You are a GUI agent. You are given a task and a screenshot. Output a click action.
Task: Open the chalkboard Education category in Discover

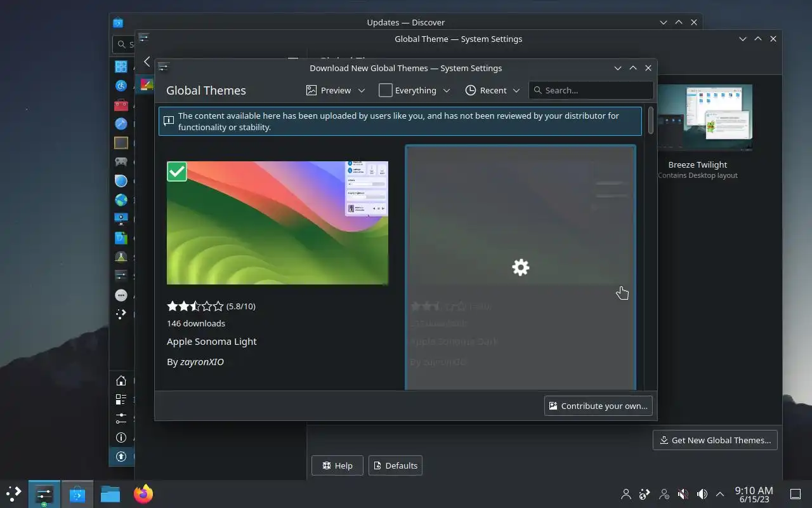point(121,143)
